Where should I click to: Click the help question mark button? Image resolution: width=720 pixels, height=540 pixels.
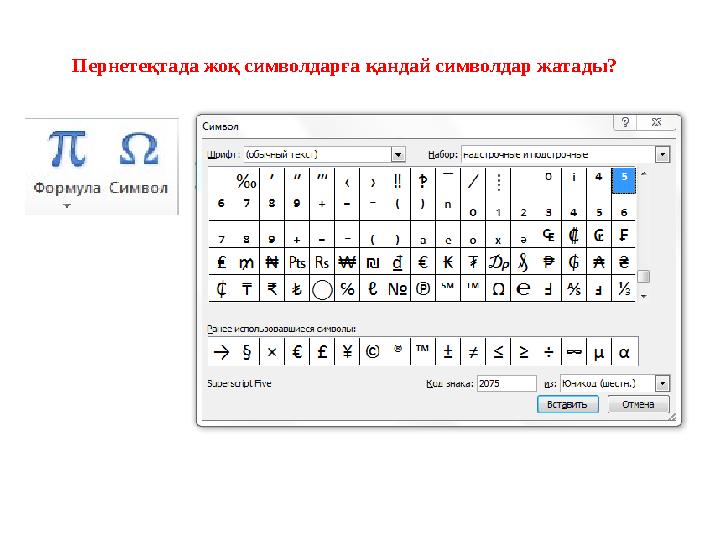point(625,122)
